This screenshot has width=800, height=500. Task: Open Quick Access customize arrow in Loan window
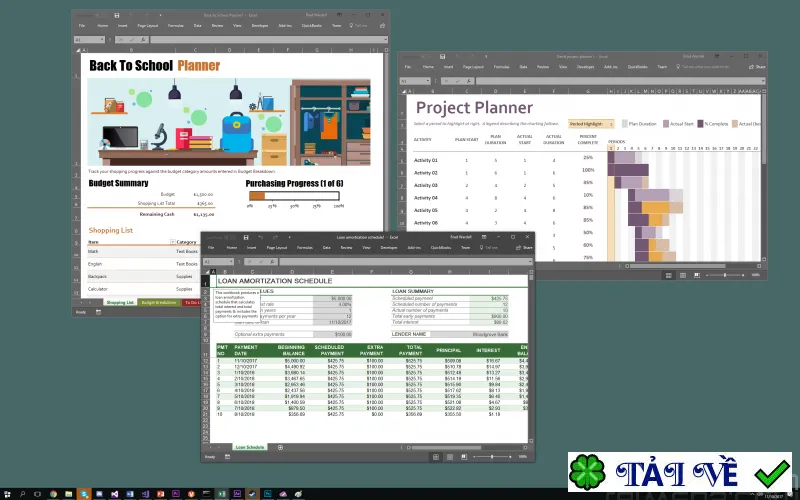point(289,237)
